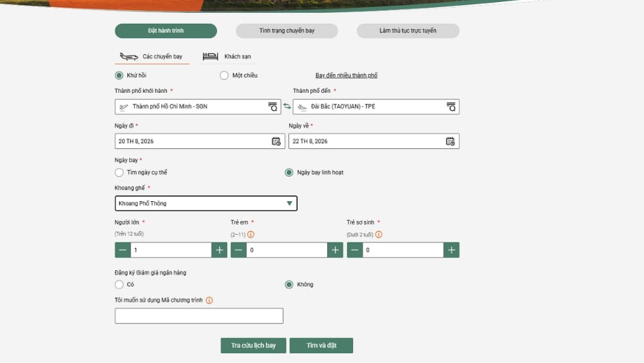Open Khách sạn hotels tab

pos(227,56)
